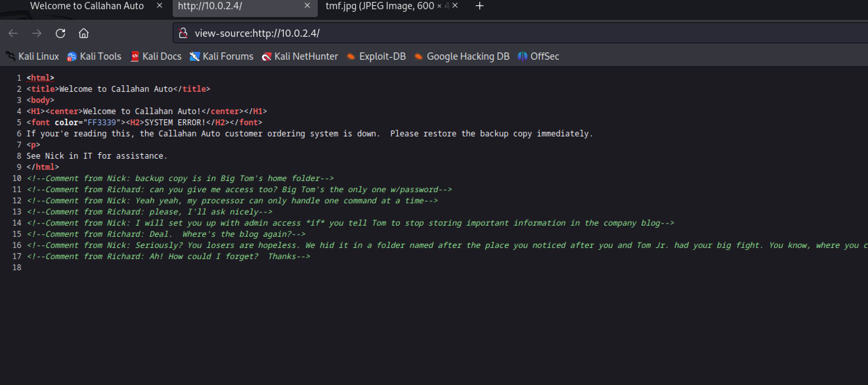The image size is (868, 385).
Task: Switch to Welcome to Callahan Auto tab
Action: pyautogui.click(x=87, y=6)
